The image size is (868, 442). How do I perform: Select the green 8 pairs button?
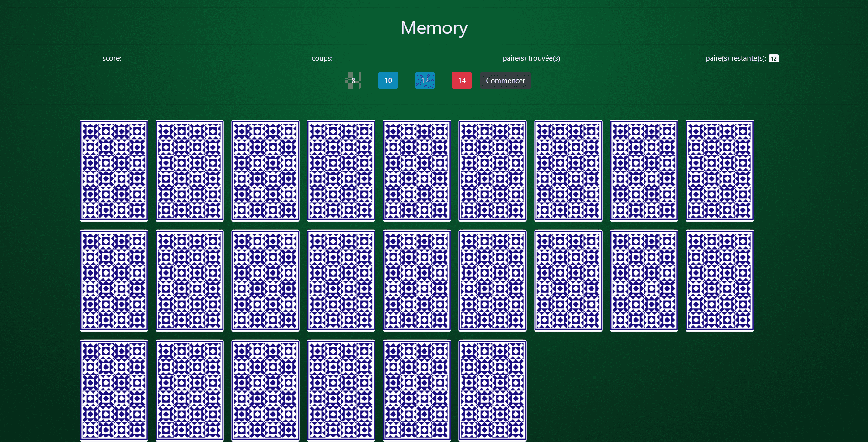(353, 81)
